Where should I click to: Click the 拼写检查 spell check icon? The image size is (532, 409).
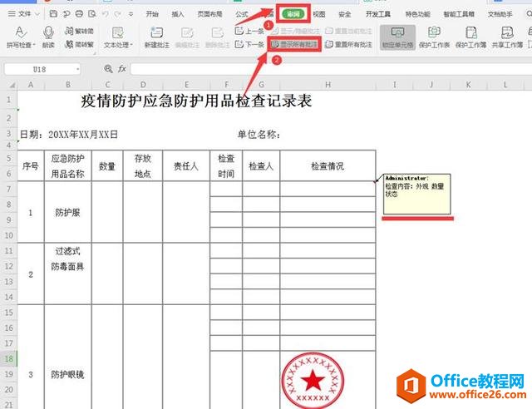click(20, 32)
